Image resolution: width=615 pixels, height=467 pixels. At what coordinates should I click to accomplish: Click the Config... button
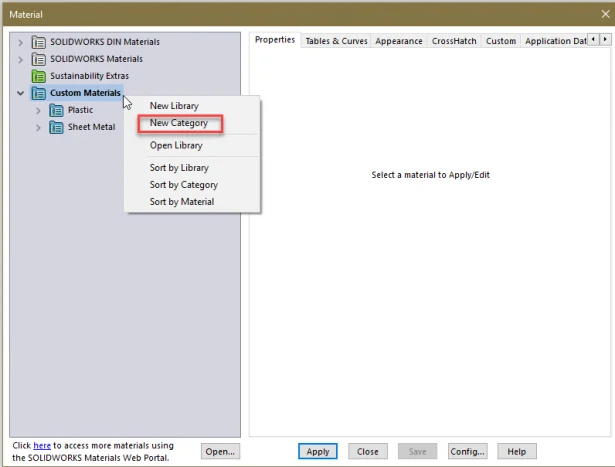pos(467,451)
